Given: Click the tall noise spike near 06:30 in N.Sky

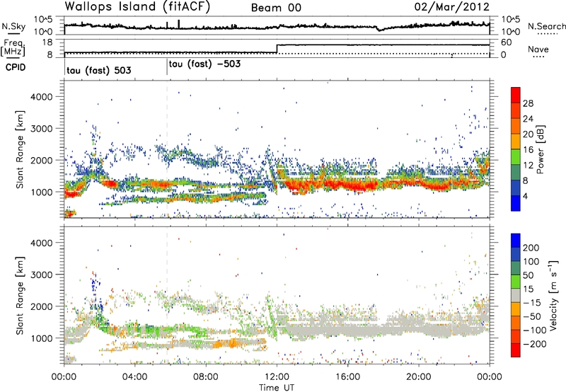Looking at the screenshot, I should (179, 23).
